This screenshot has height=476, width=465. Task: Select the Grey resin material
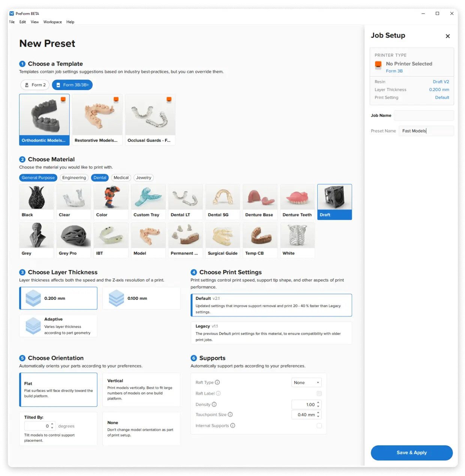click(36, 240)
